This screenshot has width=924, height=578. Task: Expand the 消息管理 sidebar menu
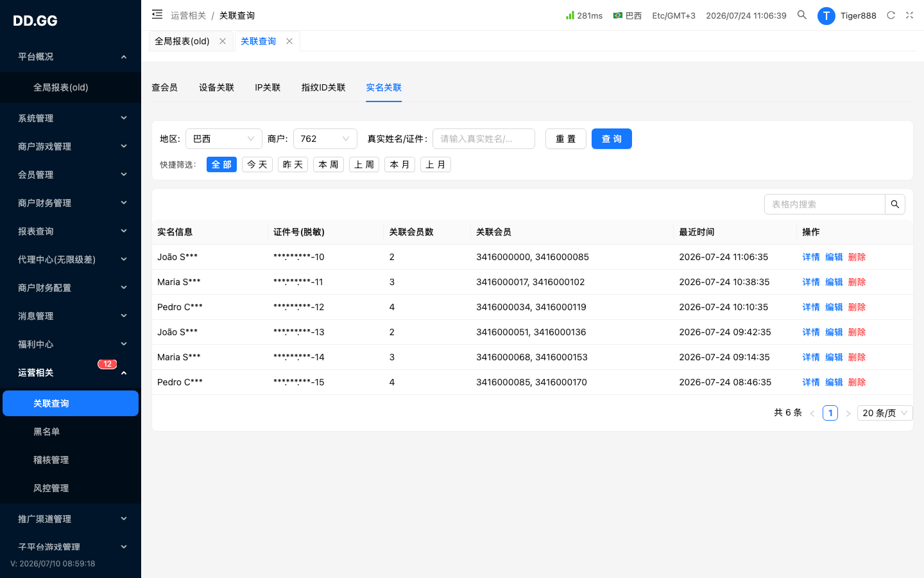71,316
